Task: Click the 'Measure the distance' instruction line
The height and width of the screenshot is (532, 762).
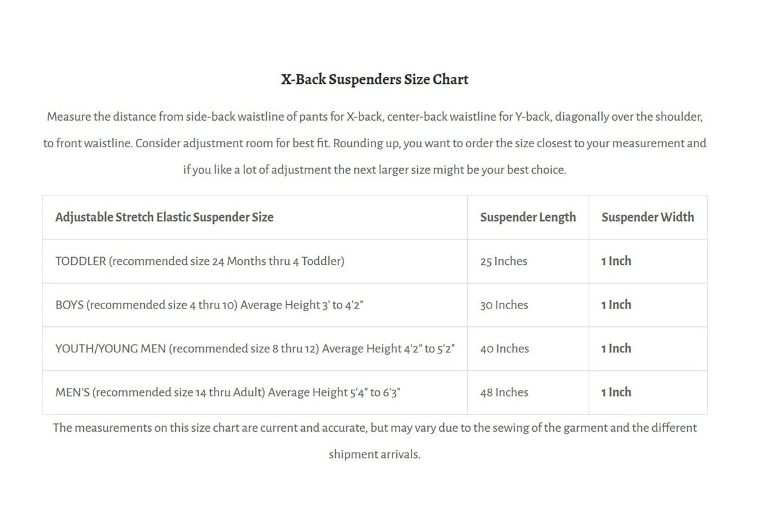Action: tap(375, 117)
